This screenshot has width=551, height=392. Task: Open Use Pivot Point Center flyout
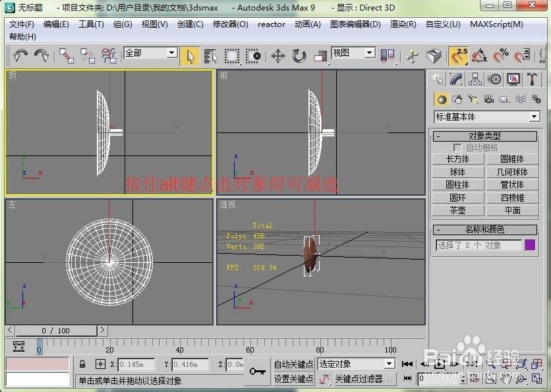388,56
